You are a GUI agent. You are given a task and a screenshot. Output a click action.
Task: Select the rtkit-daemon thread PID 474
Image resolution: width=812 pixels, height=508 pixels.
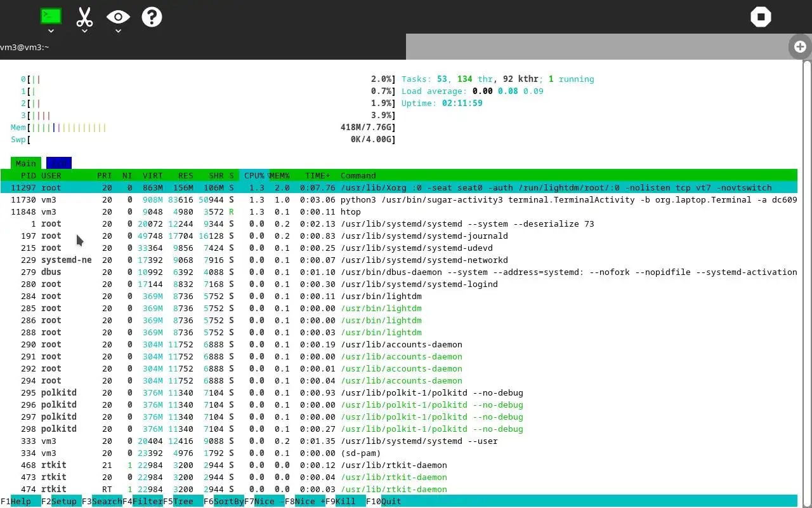pyautogui.click(x=399, y=489)
